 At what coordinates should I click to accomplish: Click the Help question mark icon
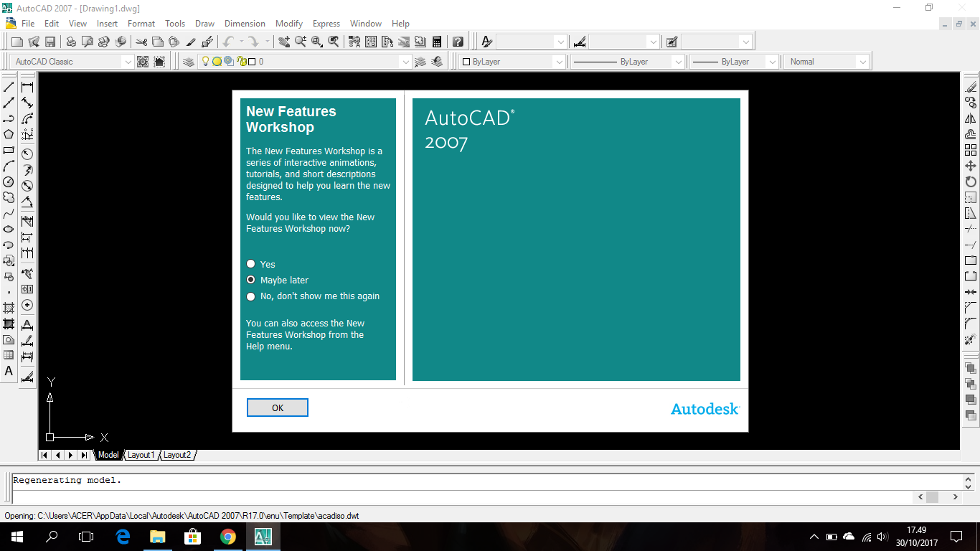point(458,42)
